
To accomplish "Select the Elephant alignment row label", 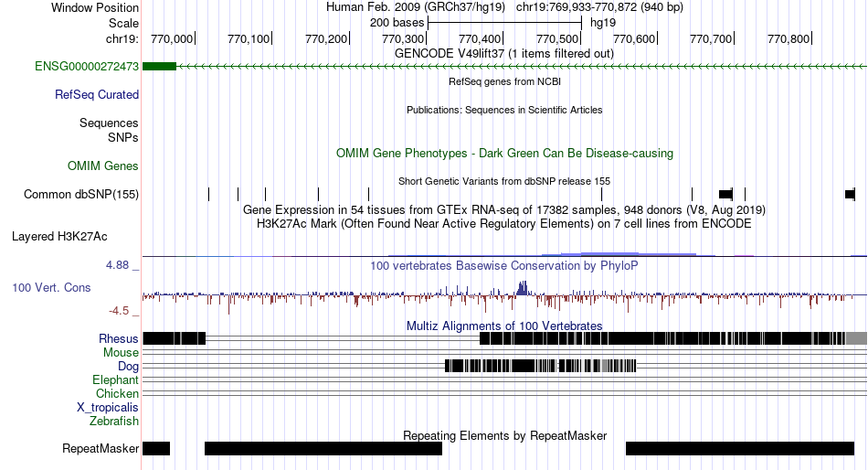I will 115,379.
